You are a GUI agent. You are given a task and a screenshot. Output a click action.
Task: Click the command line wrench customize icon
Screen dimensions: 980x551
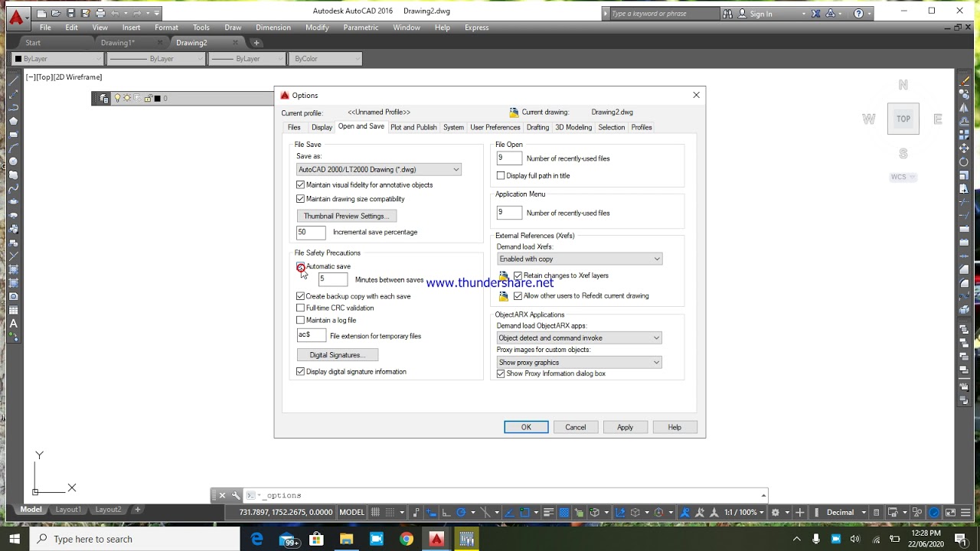[x=236, y=495]
